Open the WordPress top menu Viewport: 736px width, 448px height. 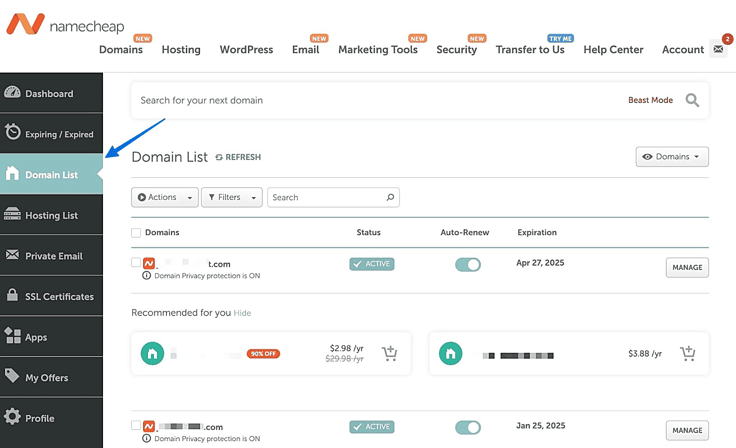coord(246,49)
